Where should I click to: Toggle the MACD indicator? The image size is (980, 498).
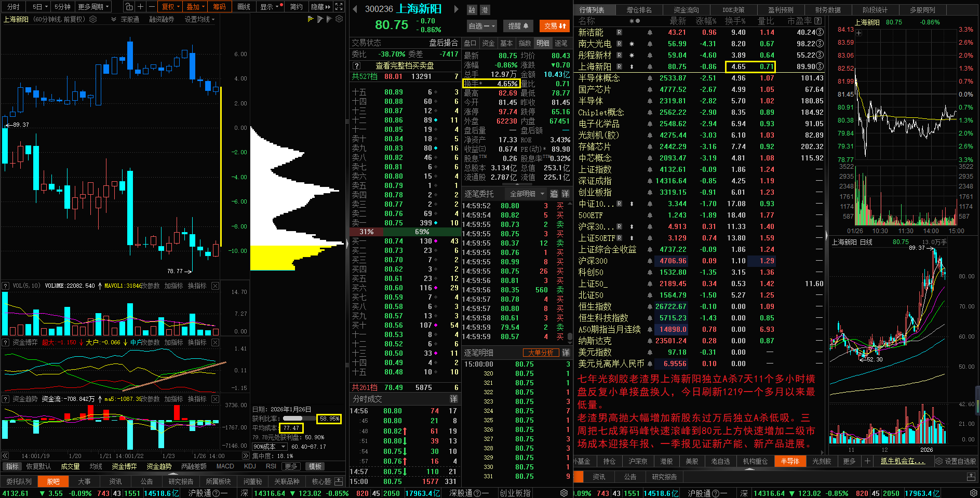pyautogui.click(x=225, y=466)
